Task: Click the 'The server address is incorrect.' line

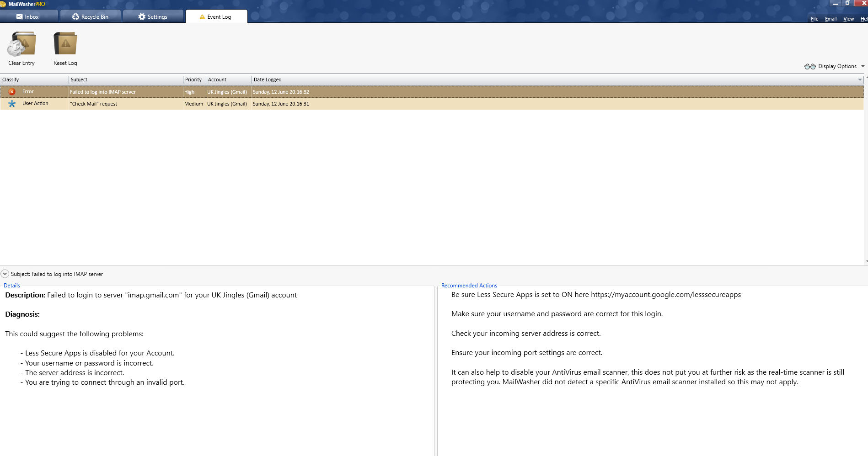Action: [x=75, y=373]
